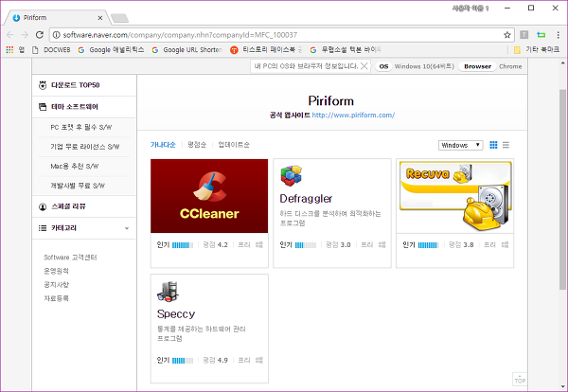Click the page vertical scrollbar
Image resolution: width=568 pixels, height=392 pixels.
point(563,188)
